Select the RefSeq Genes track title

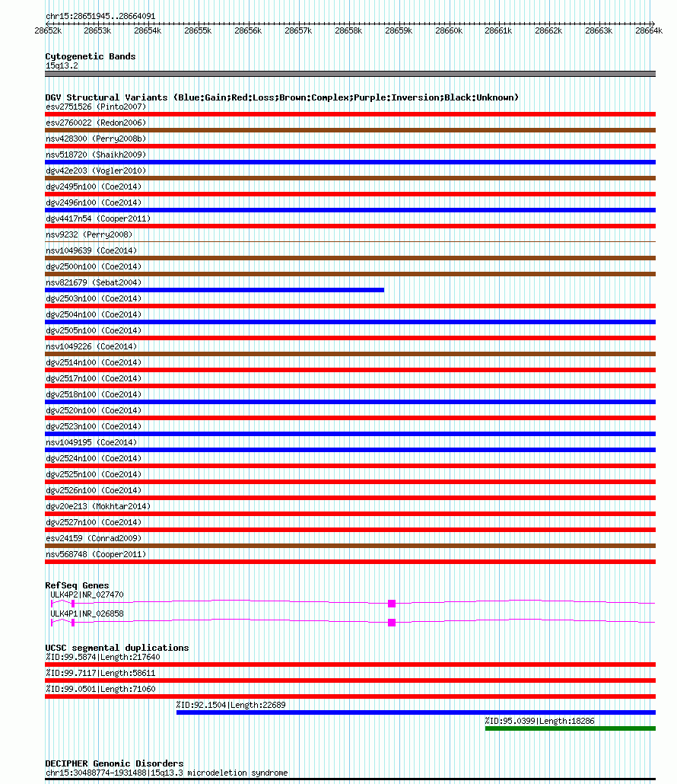[x=77, y=585]
